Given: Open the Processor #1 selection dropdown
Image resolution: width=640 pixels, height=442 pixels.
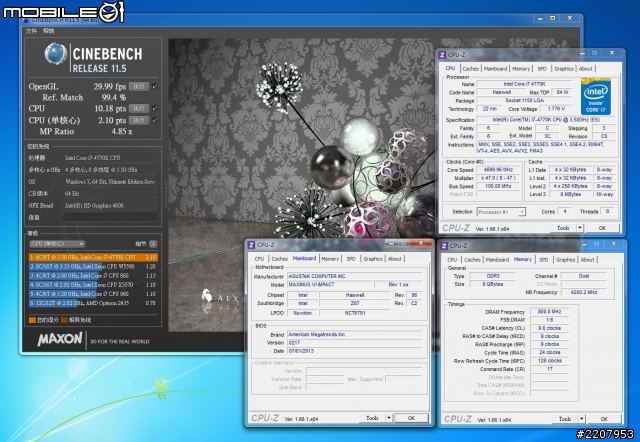Looking at the screenshot, I should coord(501,212).
